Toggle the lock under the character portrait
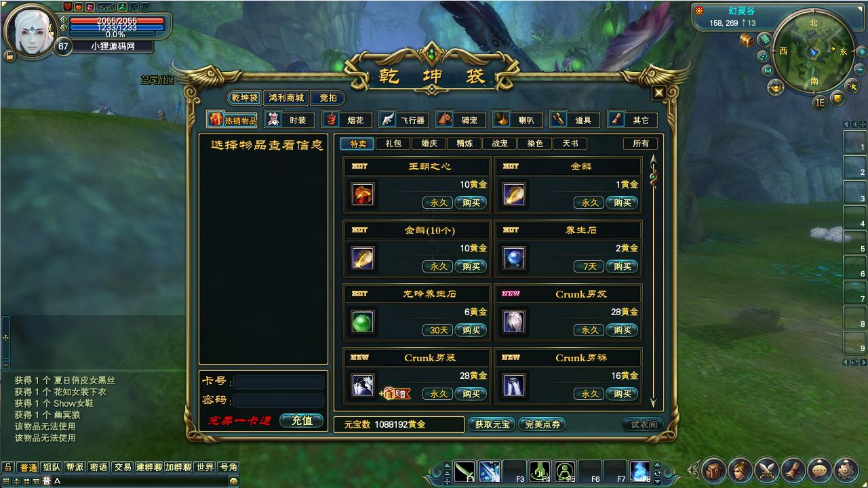This screenshot has width=868, height=488. click(9, 56)
